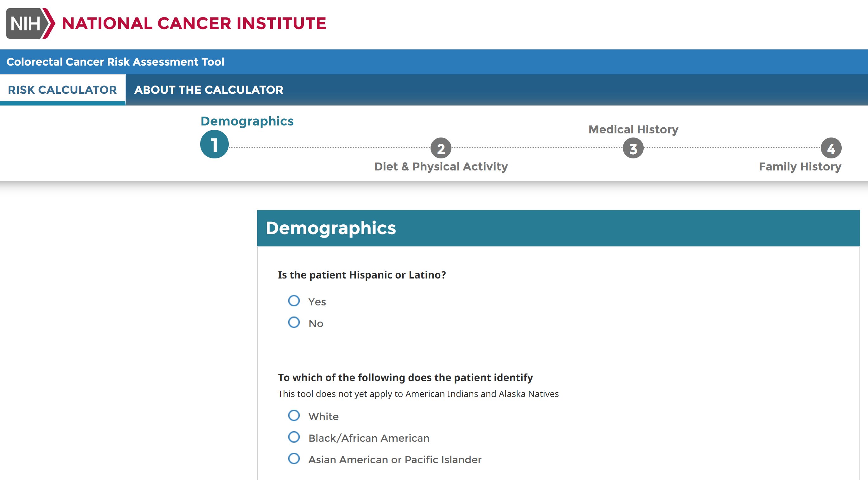Jump to step 2 circle icon
The image size is (868, 480).
(441, 148)
